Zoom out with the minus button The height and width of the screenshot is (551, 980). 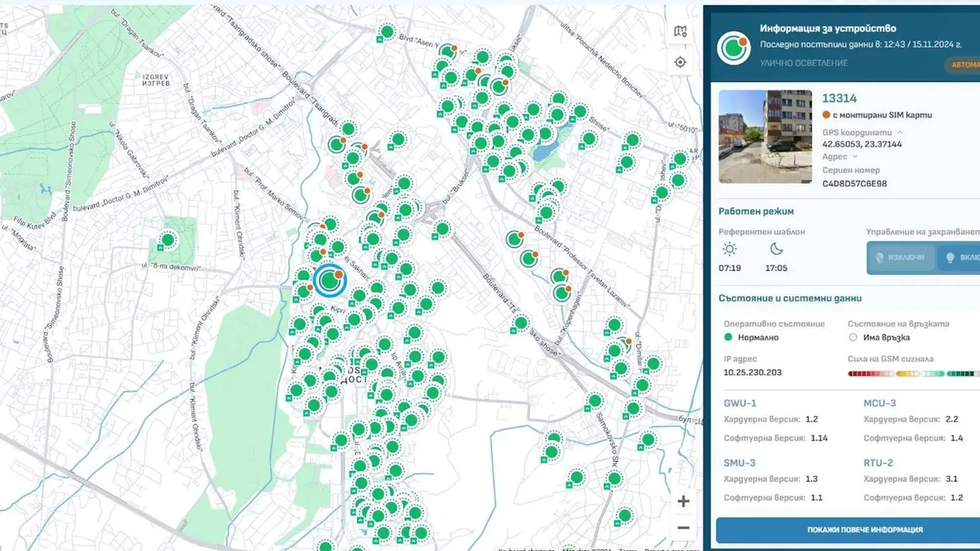coord(684,527)
